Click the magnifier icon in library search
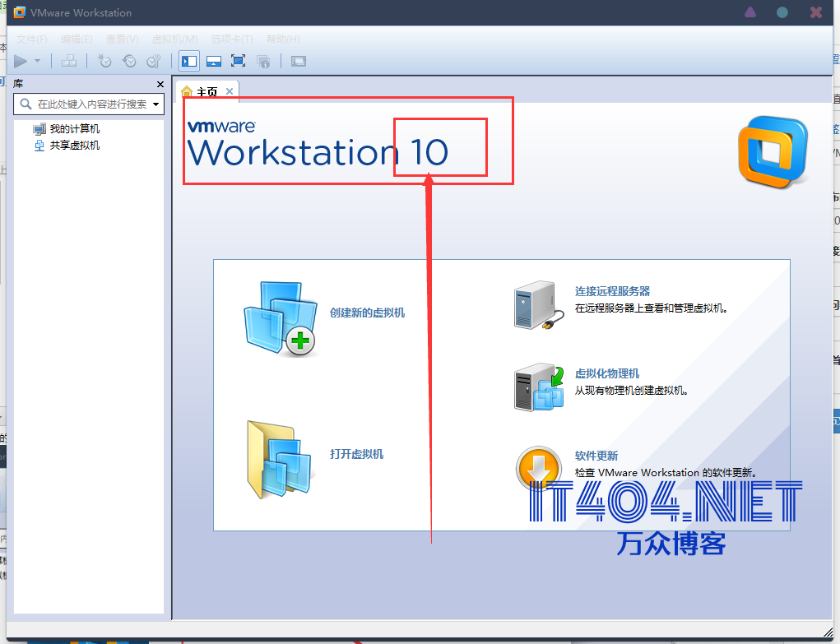The height and width of the screenshot is (644, 840). point(26,104)
